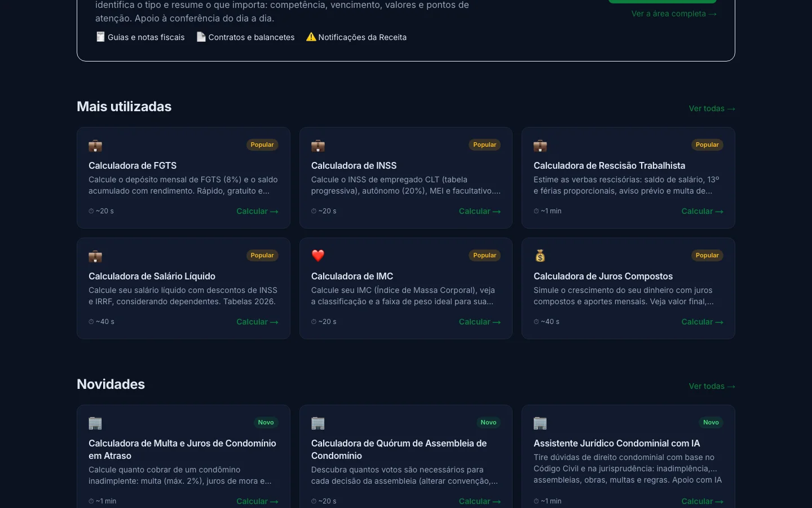
Task: Click the Contratos e balancetes label
Action: (251, 37)
